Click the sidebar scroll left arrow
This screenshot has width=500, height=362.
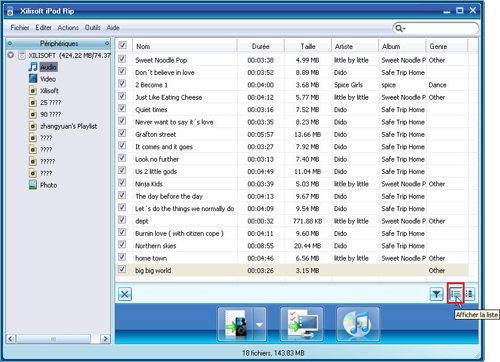[10, 339]
